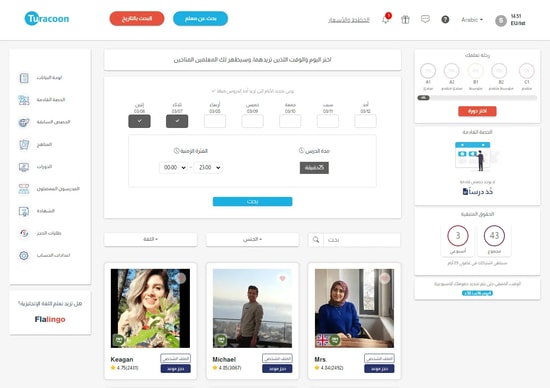Open the booking requests sidebar item
The image size is (550, 388).
(x=40, y=233)
